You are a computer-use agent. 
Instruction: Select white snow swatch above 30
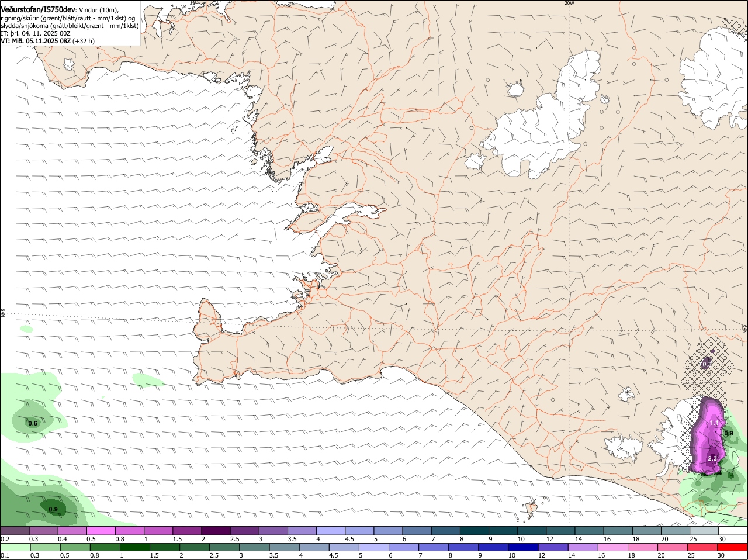[733, 531]
